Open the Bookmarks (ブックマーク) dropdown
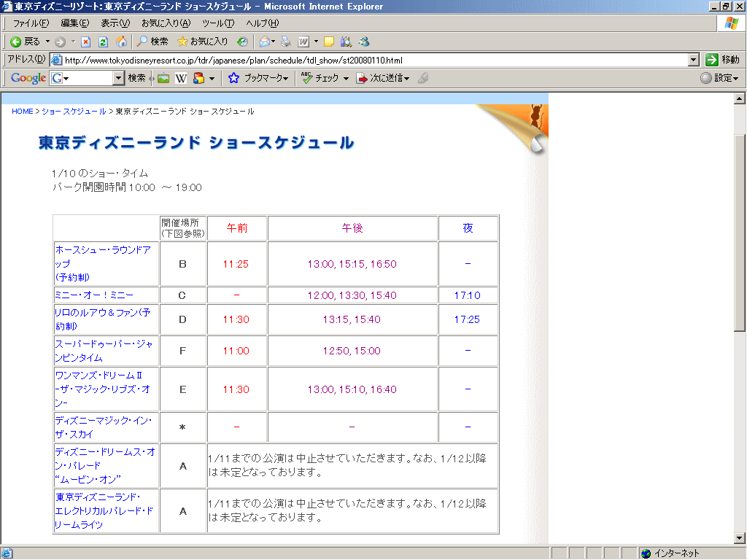Screen dimensions: 747x560 [258, 78]
